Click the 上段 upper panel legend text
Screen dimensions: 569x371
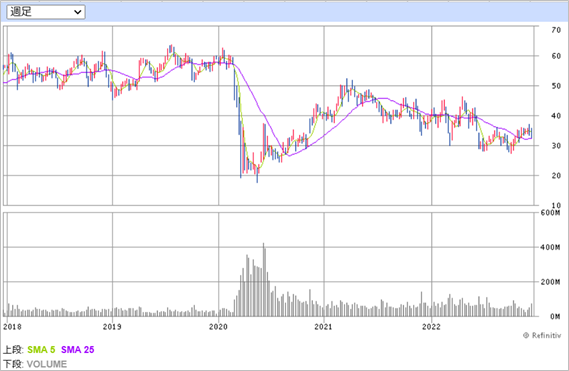coord(13,350)
